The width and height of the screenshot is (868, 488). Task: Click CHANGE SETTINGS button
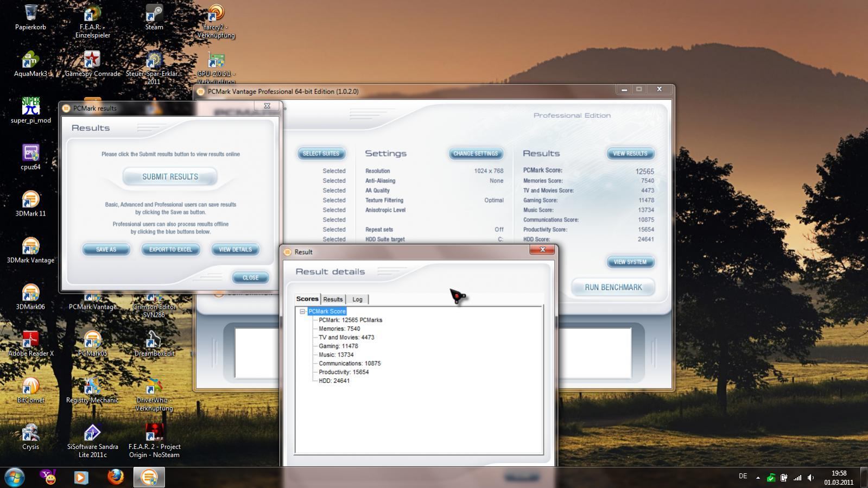coord(476,154)
